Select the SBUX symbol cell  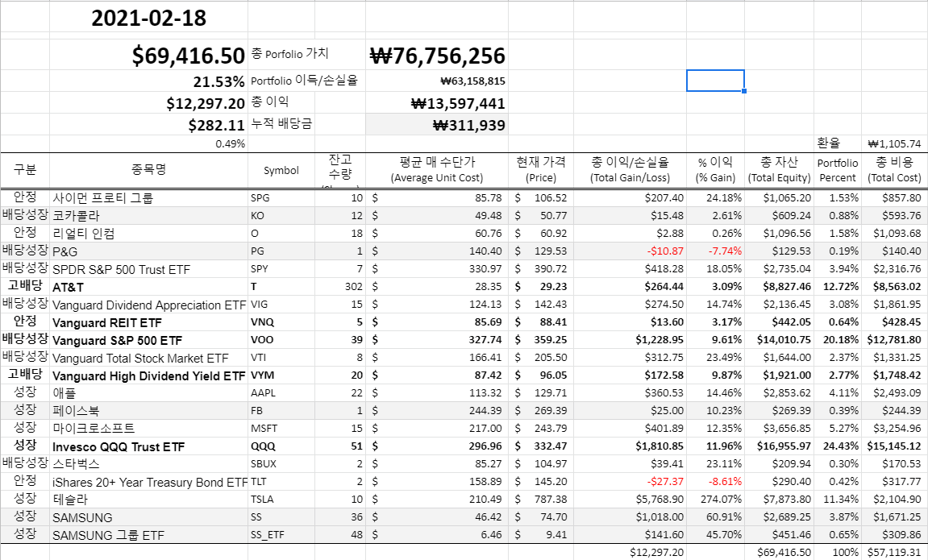pyautogui.click(x=281, y=463)
